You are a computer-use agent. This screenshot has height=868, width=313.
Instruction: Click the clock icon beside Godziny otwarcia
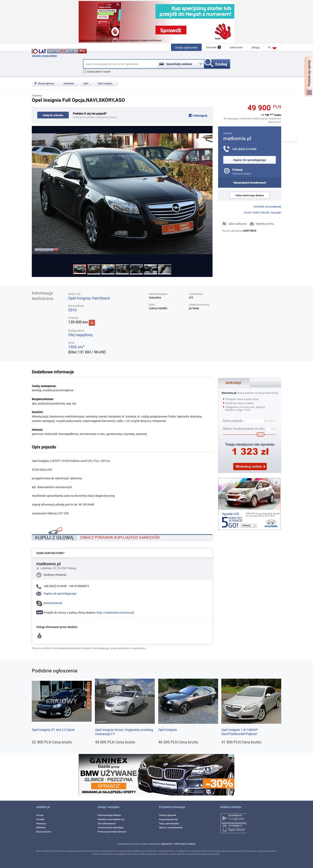(x=39, y=575)
